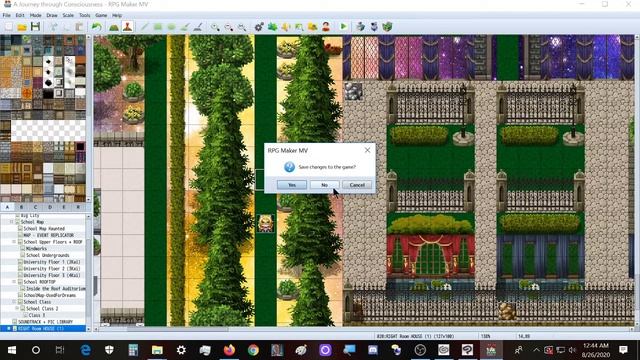Open the Resource Manager icon
Screen dimensions: 640x360
[x=313, y=27]
